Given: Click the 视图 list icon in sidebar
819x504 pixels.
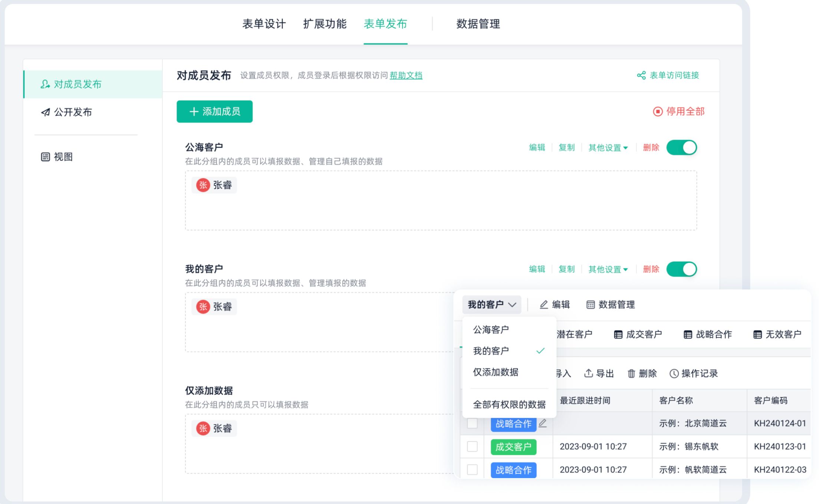Looking at the screenshot, I should (45, 157).
